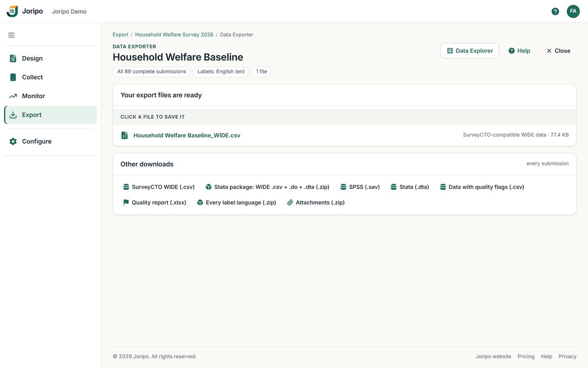Open the Design section
This screenshot has width=588, height=368.
(50, 58)
